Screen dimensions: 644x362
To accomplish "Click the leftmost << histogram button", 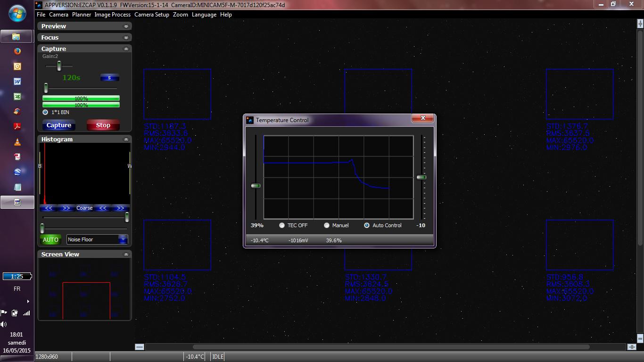I will [x=49, y=208].
